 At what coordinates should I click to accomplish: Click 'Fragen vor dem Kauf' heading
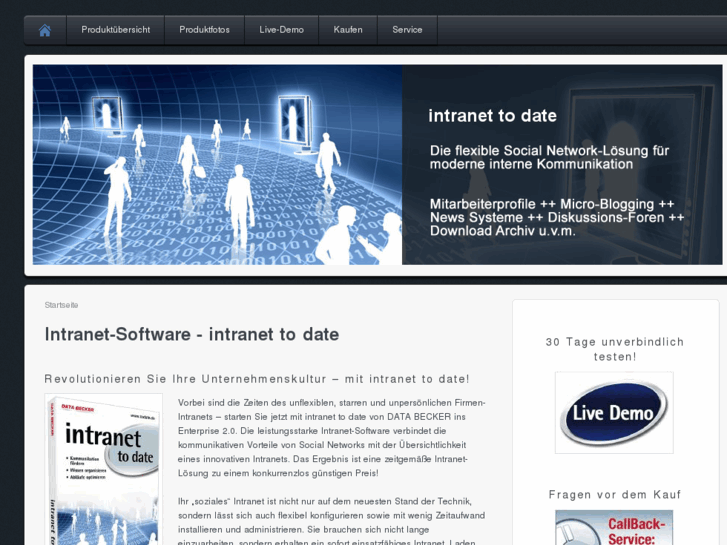tap(614, 494)
